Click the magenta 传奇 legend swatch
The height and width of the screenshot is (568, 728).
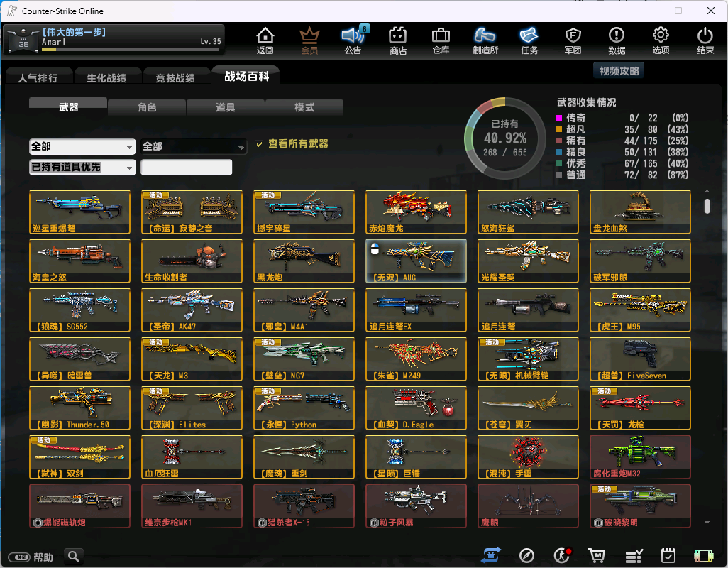559,118
